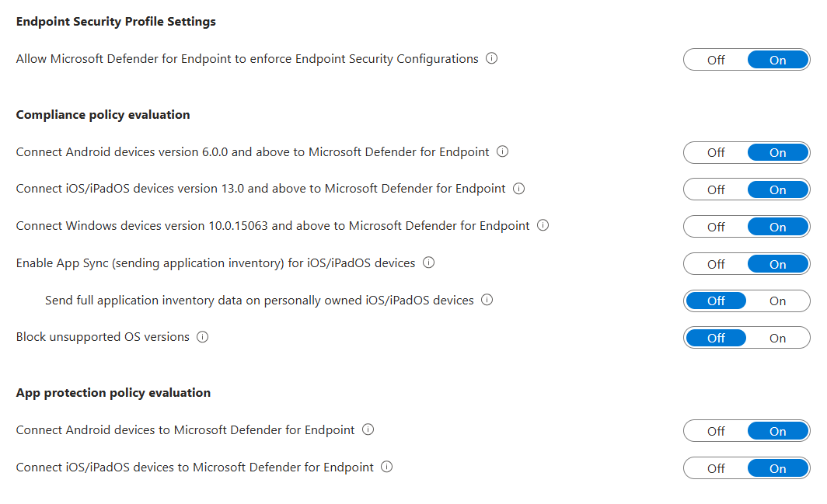The width and height of the screenshot is (827, 504).
Task: Turn on Block unsupported OS versions
Action: (x=777, y=339)
